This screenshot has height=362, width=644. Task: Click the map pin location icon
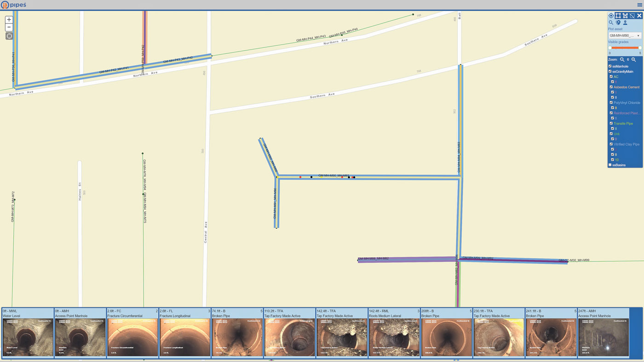618,23
